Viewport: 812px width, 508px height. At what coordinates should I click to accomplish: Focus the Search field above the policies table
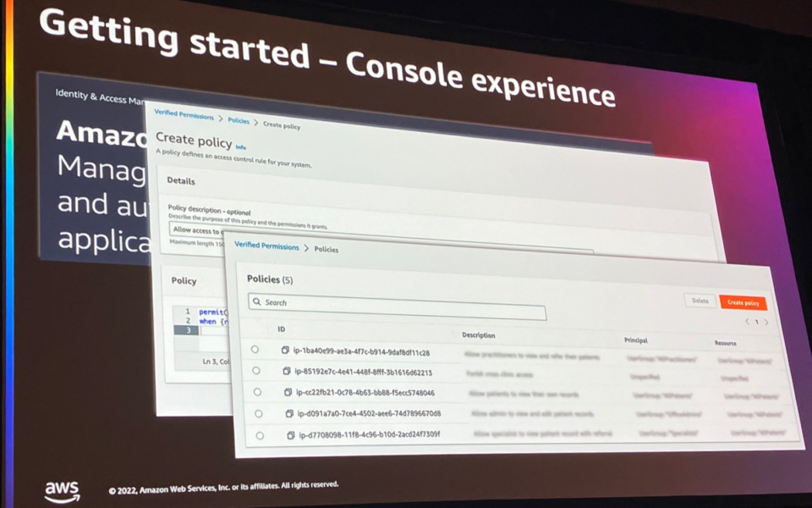[x=398, y=306]
